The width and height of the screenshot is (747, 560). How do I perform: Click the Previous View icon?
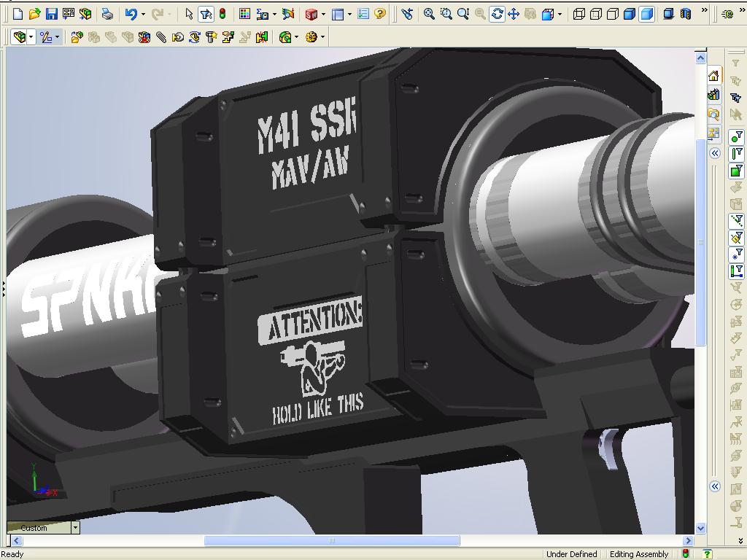pyautogui.click(x=407, y=14)
